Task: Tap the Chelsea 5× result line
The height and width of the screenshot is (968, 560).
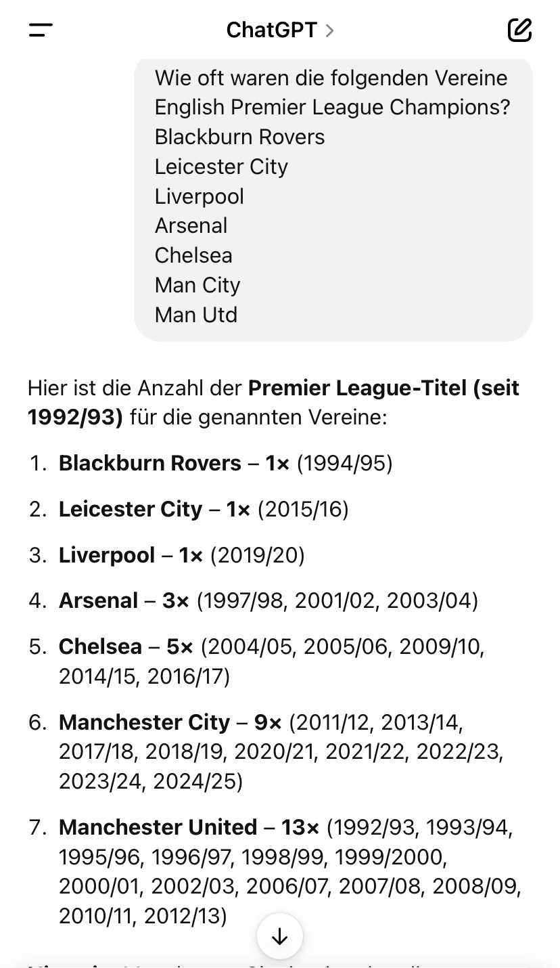Action: click(x=271, y=661)
